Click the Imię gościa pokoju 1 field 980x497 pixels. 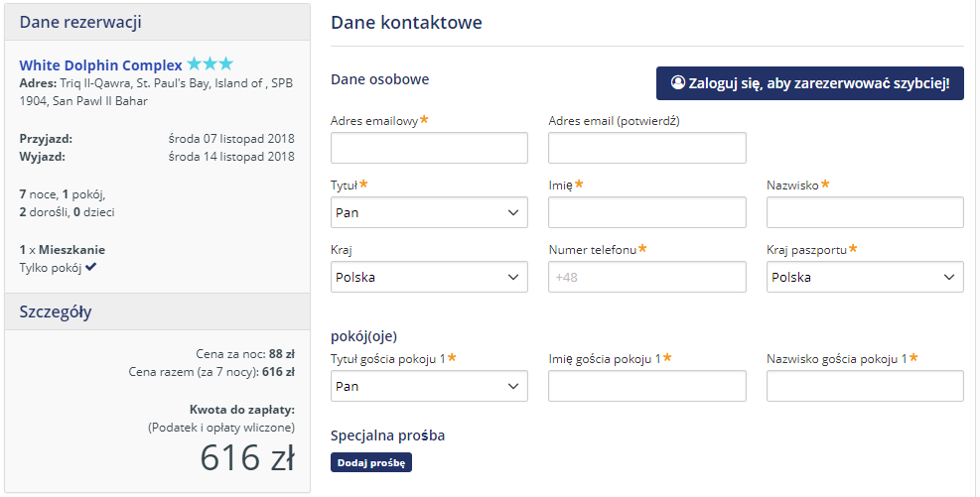pyautogui.click(x=646, y=386)
